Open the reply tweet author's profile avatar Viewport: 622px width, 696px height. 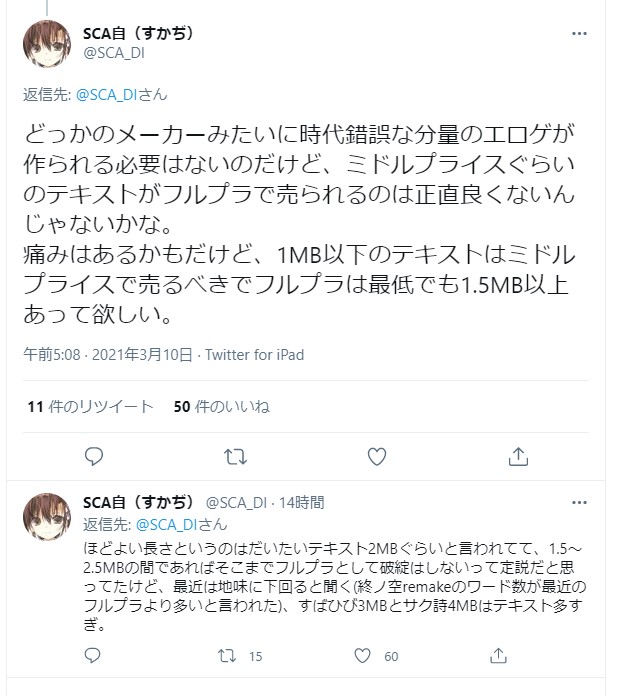[x=47, y=517]
